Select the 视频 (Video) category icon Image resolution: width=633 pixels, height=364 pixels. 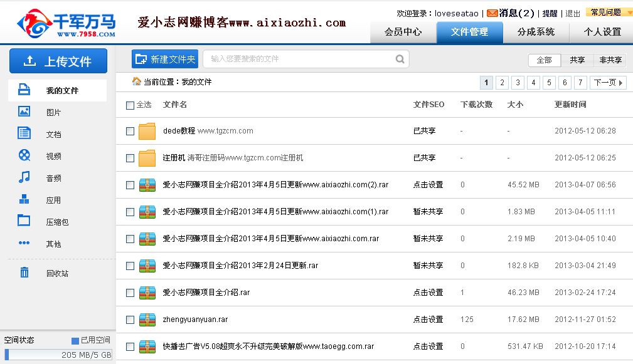coord(24,155)
